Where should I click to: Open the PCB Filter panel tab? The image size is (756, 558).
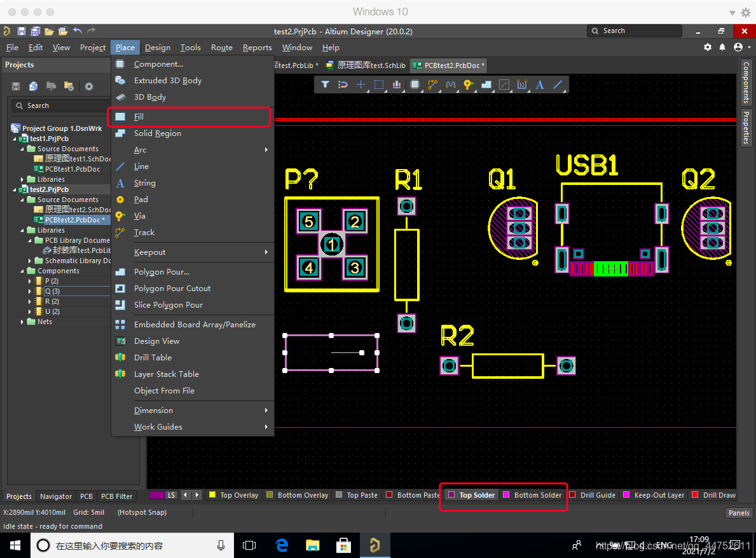[x=117, y=496]
